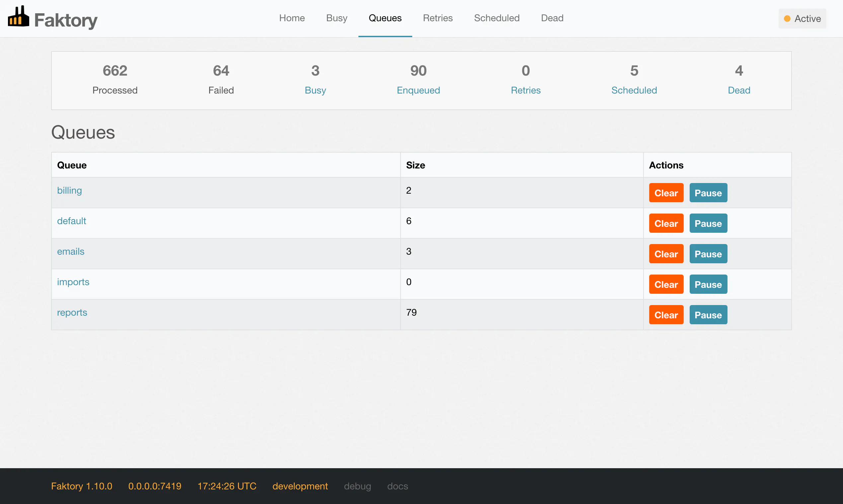Click the Scheduled stat link in summary
Image resolution: width=843 pixels, height=504 pixels.
634,90
